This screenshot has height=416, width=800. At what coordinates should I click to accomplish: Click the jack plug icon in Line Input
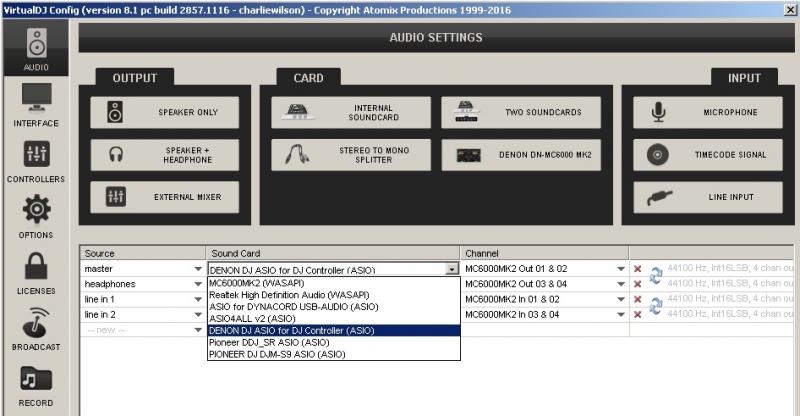[660, 198]
